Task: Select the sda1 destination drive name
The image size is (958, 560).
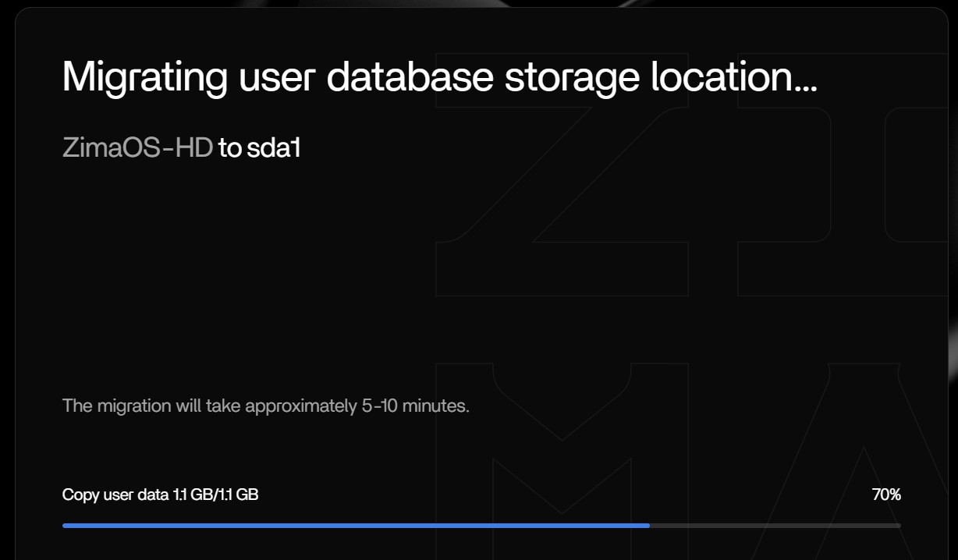Action: click(273, 148)
